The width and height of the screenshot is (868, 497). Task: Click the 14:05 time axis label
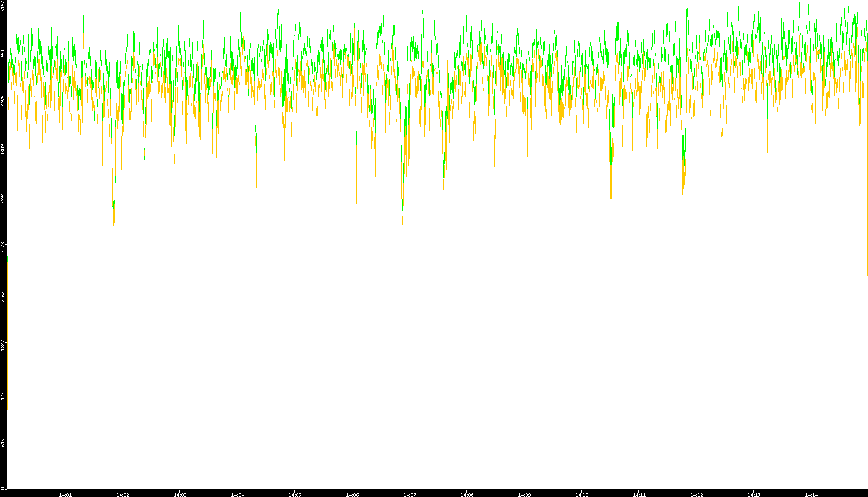click(295, 494)
